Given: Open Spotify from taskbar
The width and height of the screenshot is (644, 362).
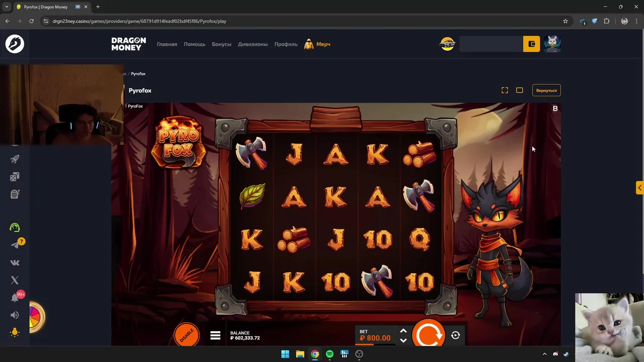Looking at the screenshot, I should (330, 354).
